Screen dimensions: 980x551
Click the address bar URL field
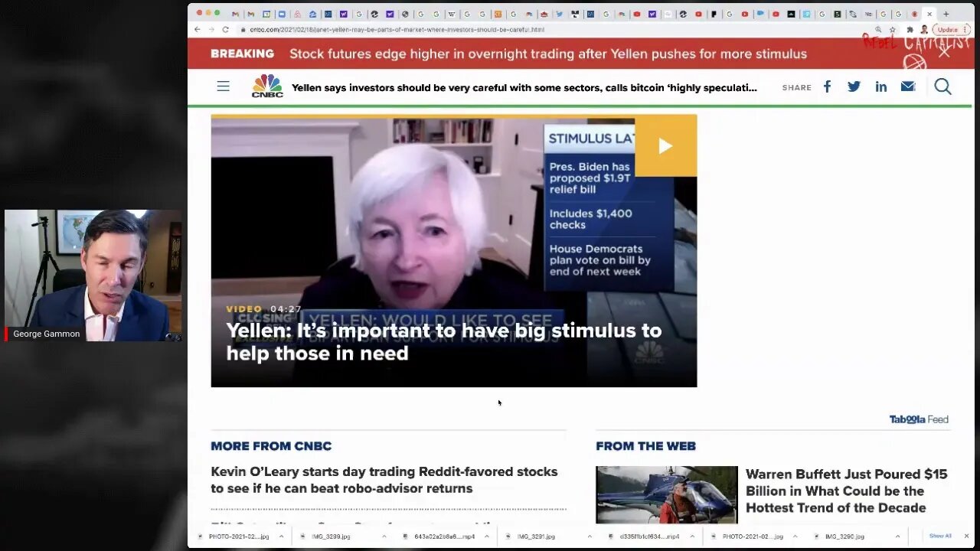tap(551, 29)
